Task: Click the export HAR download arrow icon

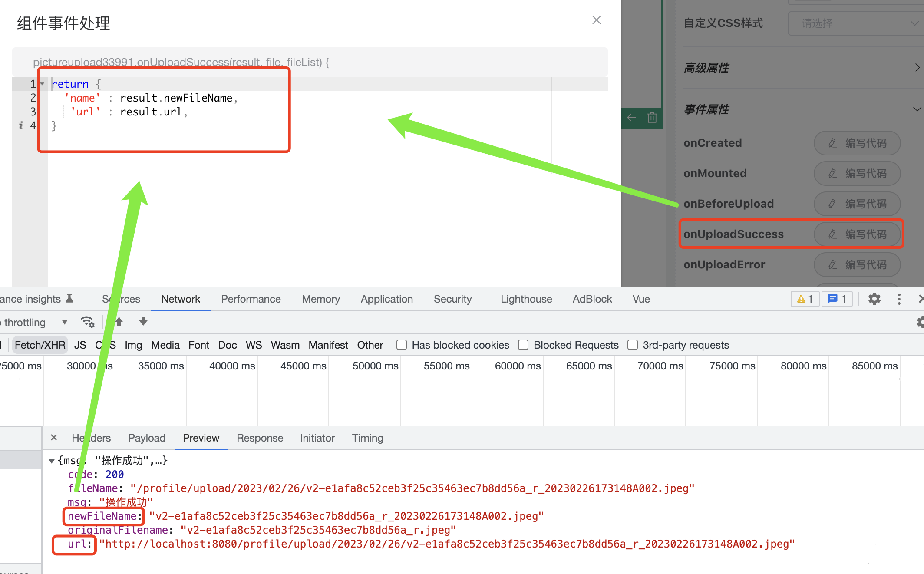Action: (143, 322)
